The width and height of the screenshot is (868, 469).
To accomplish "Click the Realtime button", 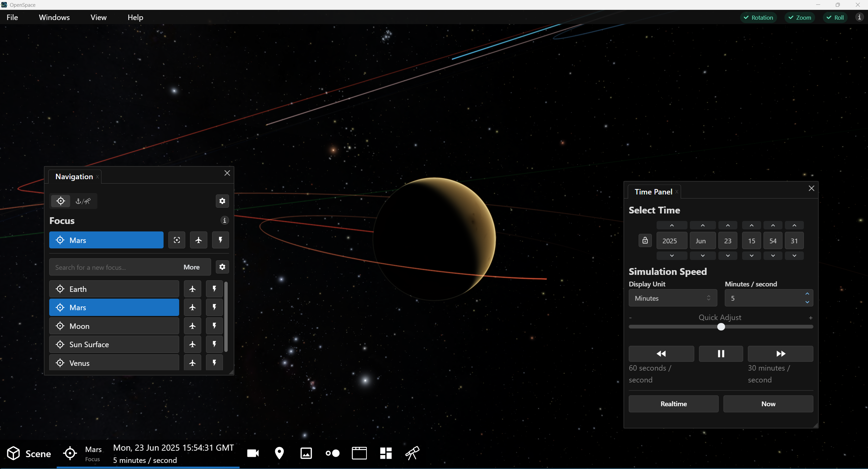I will [674, 404].
